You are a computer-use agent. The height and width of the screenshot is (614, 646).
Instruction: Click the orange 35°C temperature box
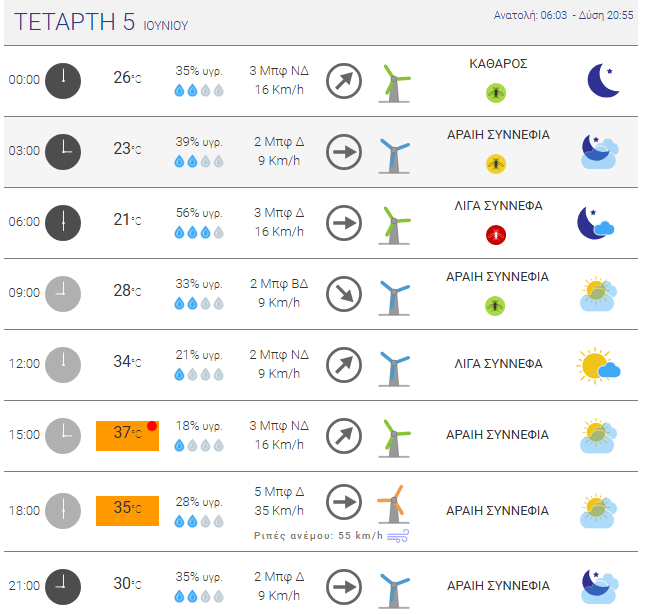coord(127,511)
